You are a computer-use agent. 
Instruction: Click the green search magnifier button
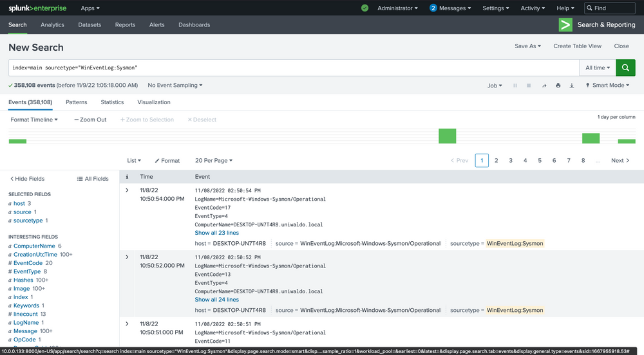[625, 68]
